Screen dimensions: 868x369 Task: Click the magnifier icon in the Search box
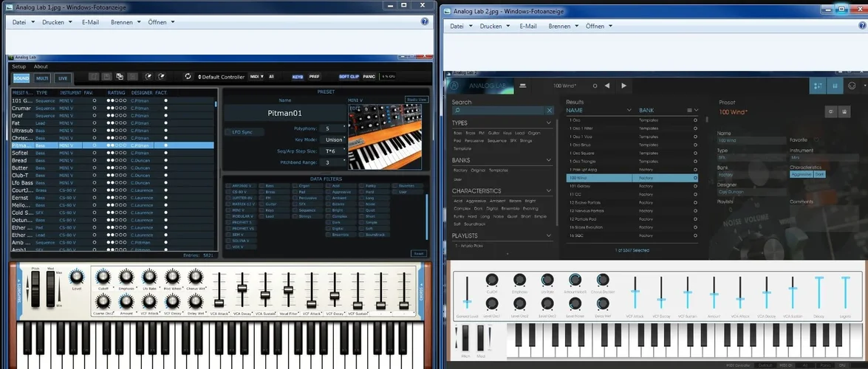tap(457, 111)
